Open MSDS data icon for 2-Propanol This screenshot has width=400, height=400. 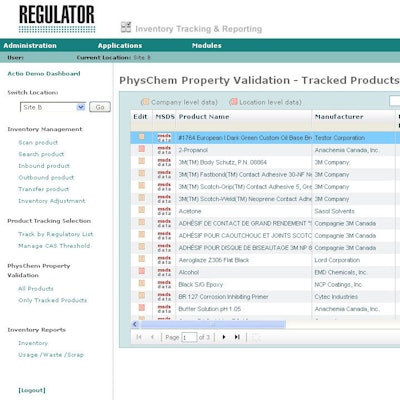point(164,150)
